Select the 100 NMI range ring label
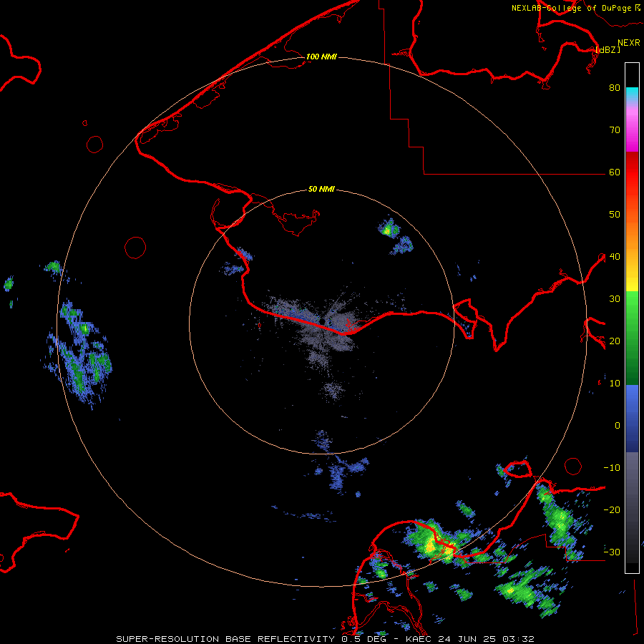Image resolution: width=644 pixels, height=644 pixels. pos(321,57)
